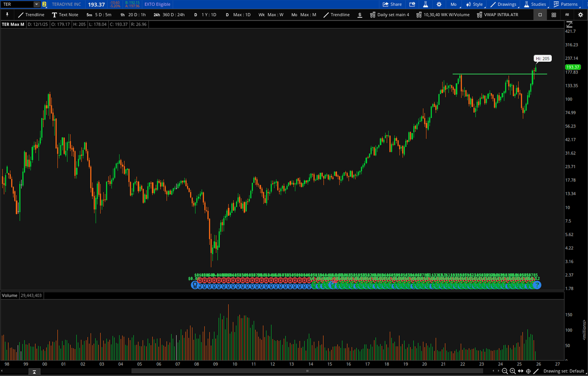Click the 193.37 current price tag
Viewport: 588px width, 376px height.
[x=572, y=67]
